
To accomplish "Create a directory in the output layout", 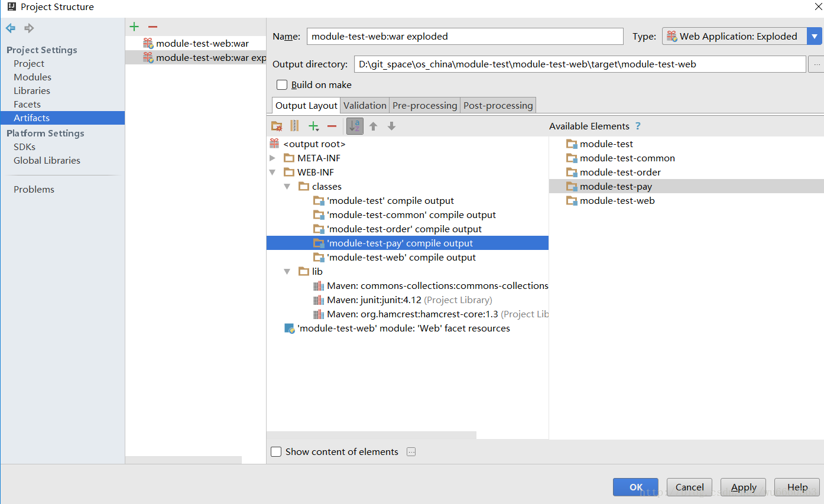I will tap(277, 126).
